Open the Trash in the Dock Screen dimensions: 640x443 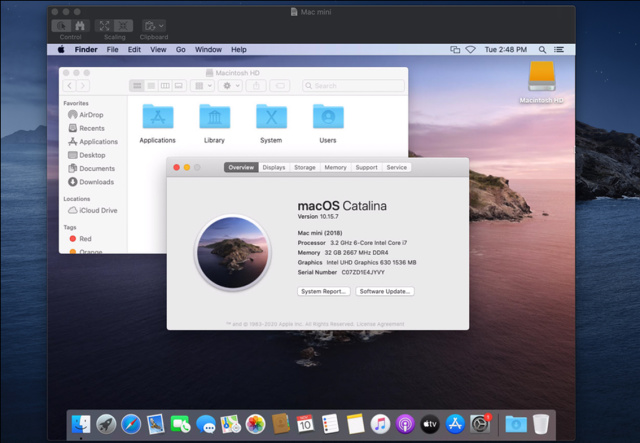click(x=541, y=424)
